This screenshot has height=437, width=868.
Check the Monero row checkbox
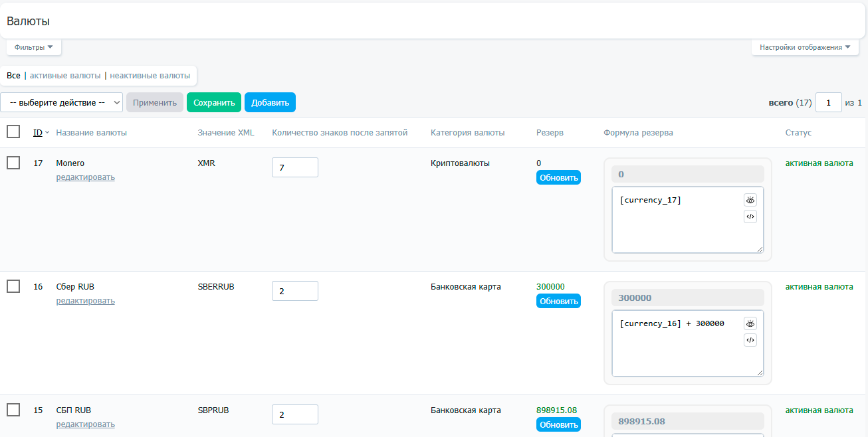13,163
